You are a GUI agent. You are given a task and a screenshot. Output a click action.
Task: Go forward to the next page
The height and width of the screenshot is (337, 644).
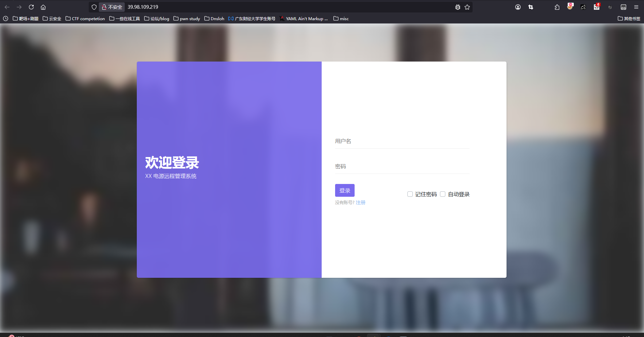[x=19, y=7]
